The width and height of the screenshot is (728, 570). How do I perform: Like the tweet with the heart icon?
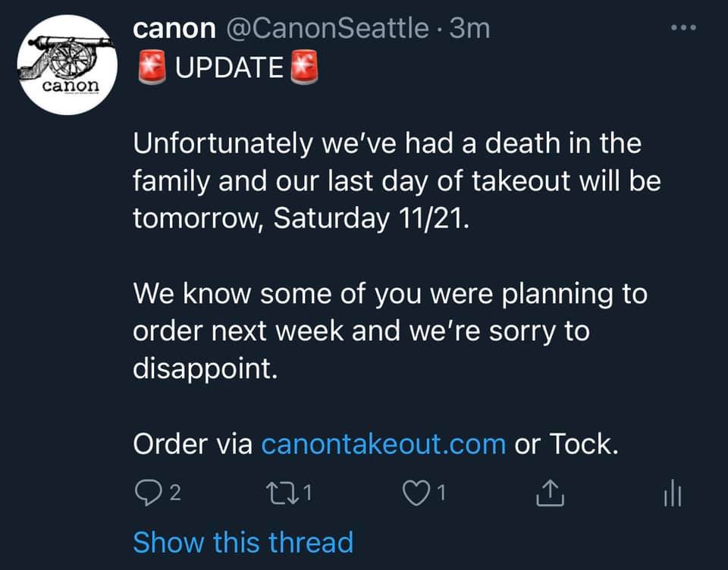(x=416, y=493)
